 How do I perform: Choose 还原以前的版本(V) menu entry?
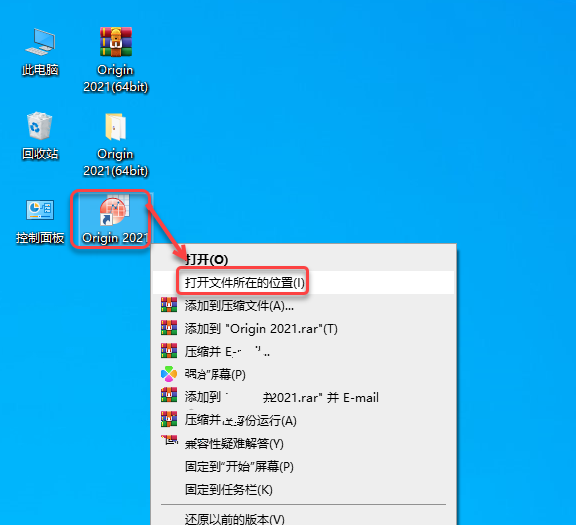(304, 519)
